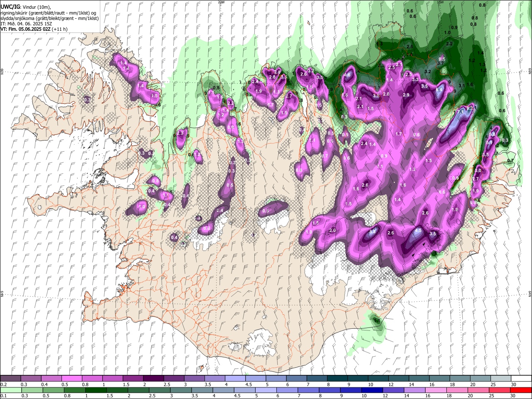Click the medium green 0.5–0.8 rain legend swatch
Viewport: 532px width, 399px height.
pyautogui.click(x=53, y=390)
